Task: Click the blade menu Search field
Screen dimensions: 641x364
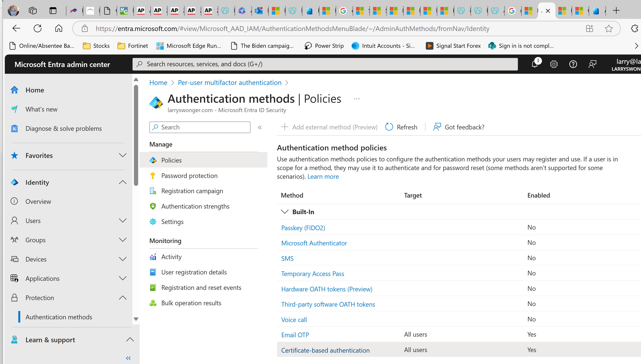Action: [x=202, y=127]
